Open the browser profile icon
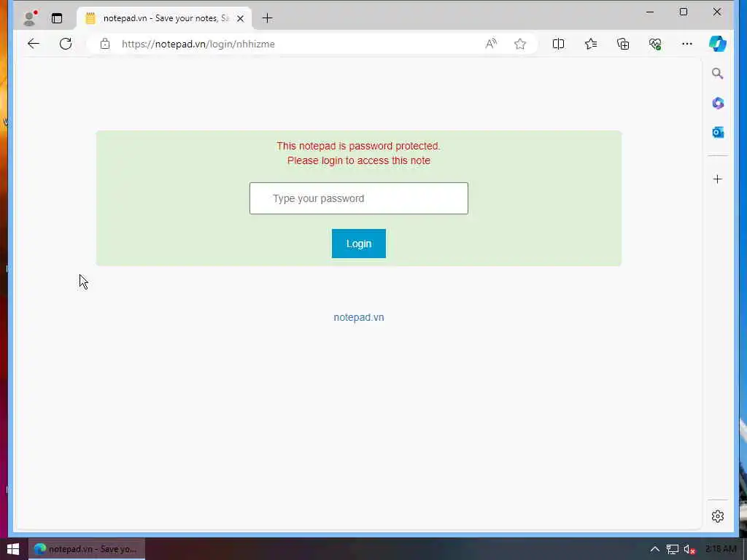Screen dimensions: 747x560 (30, 18)
